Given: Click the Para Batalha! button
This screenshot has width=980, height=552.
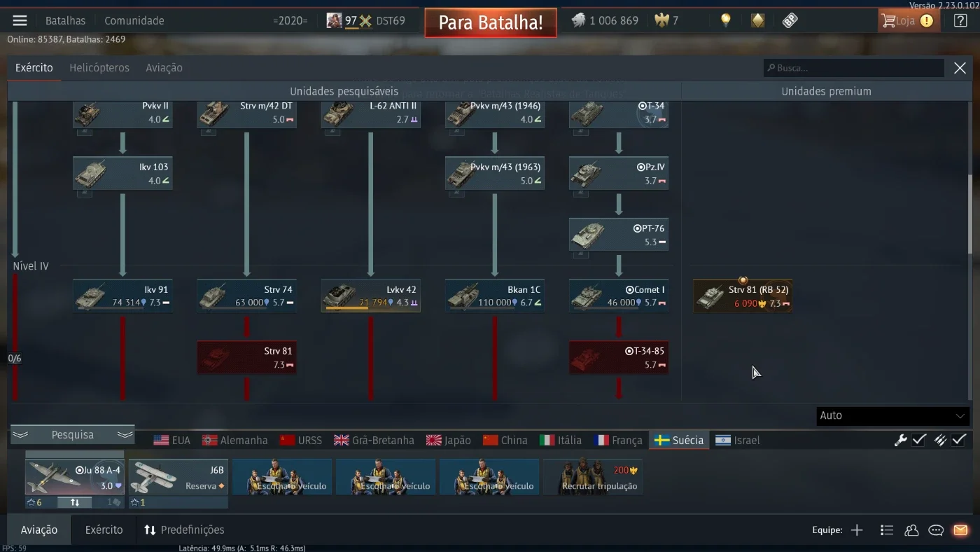Looking at the screenshot, I should [491, 22].
